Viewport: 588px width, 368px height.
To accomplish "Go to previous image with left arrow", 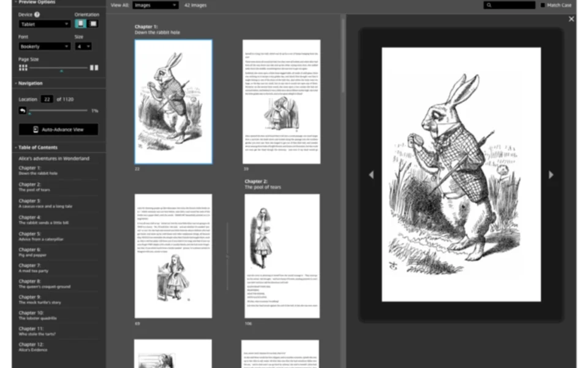I will 371,175.
